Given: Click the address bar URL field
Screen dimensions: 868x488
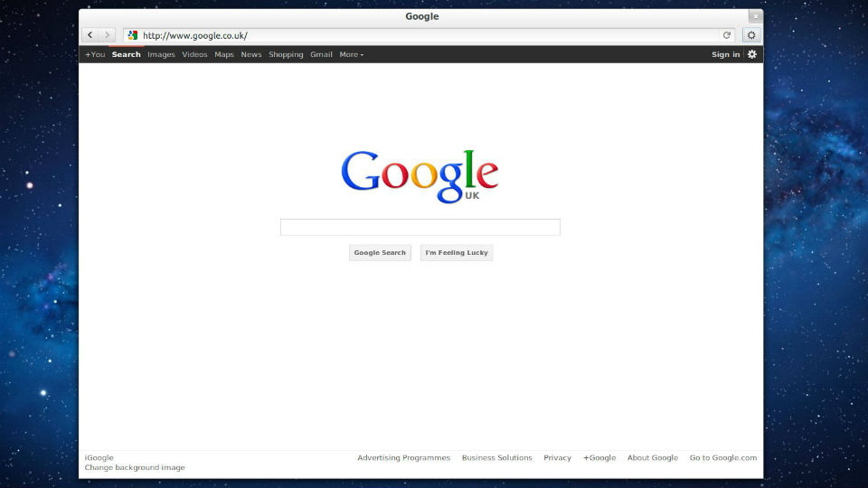Looking at the screenshot, I should (x=429, y=35).
